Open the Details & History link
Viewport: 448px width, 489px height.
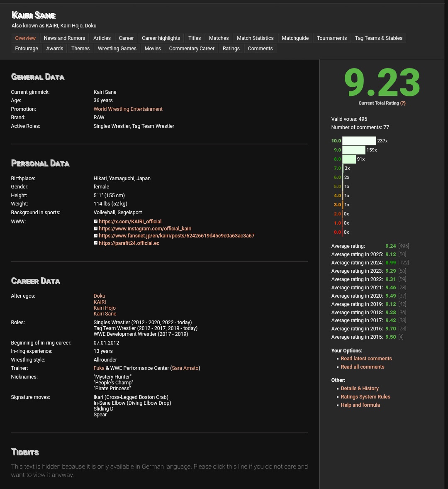pyautogui.click(x=359, y=389)
